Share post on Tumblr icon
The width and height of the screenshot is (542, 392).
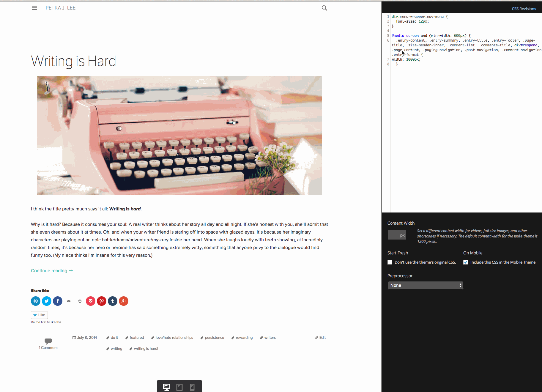pyautogui.click(x=113, y=301)
